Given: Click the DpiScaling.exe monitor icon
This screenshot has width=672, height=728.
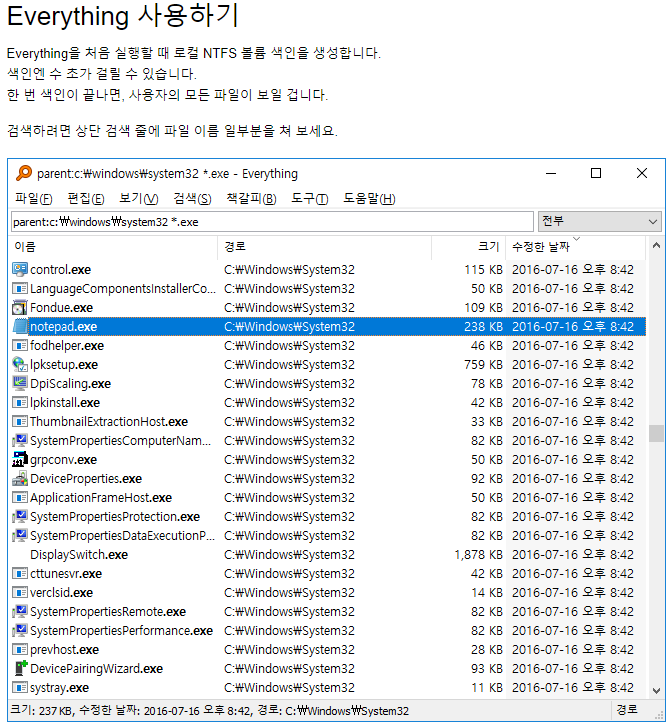Looking at the screenshot, I should [x=20, y=384].
